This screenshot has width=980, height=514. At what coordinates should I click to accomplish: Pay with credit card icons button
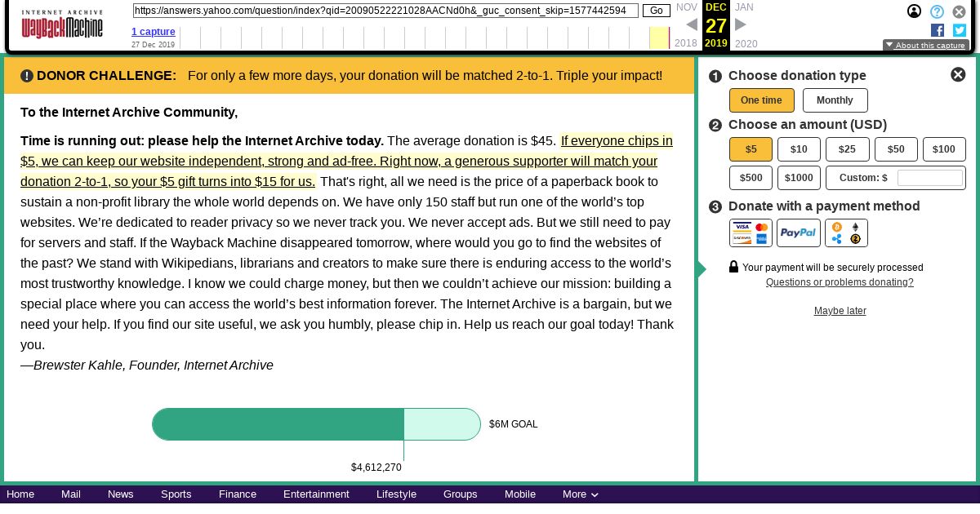click(x=751, y=233)
